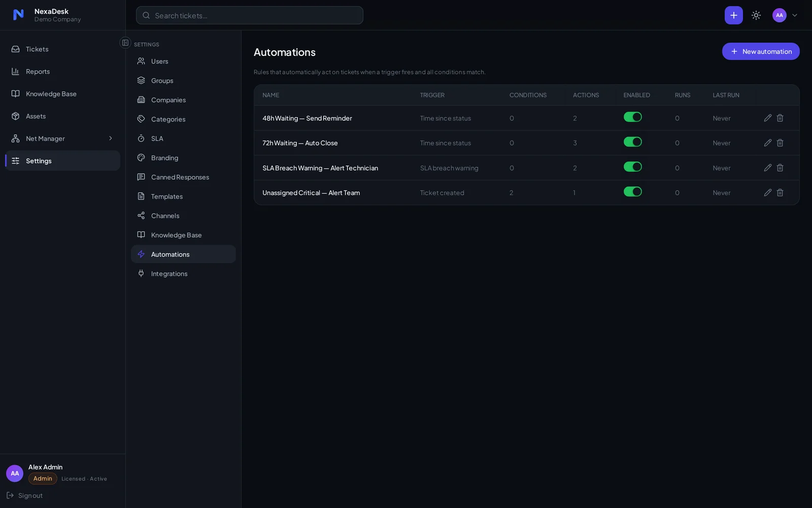Open Templates settings page
The image size is (812, 508).
tap(183, 197)
